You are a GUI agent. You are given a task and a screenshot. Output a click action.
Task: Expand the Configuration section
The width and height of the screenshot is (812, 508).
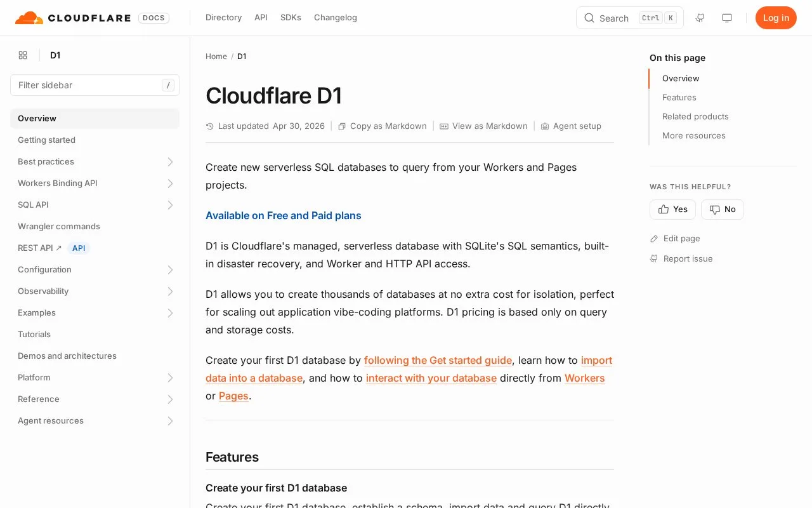click(170, 270)
